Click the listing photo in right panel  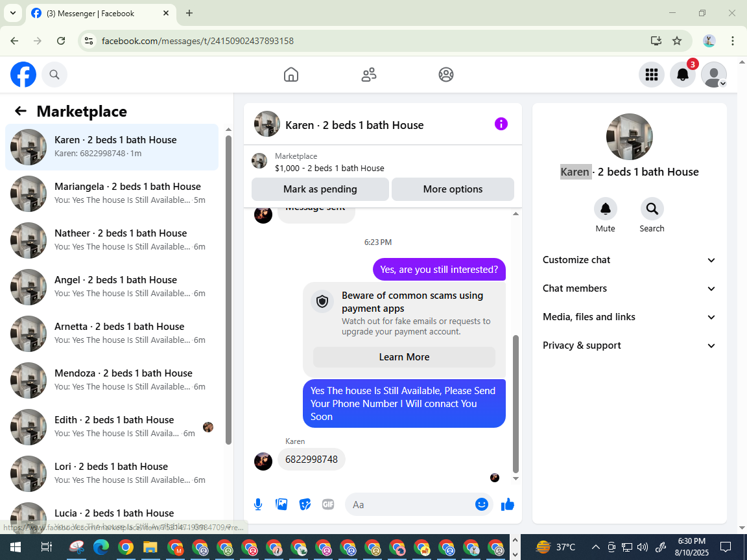[630, 137]
